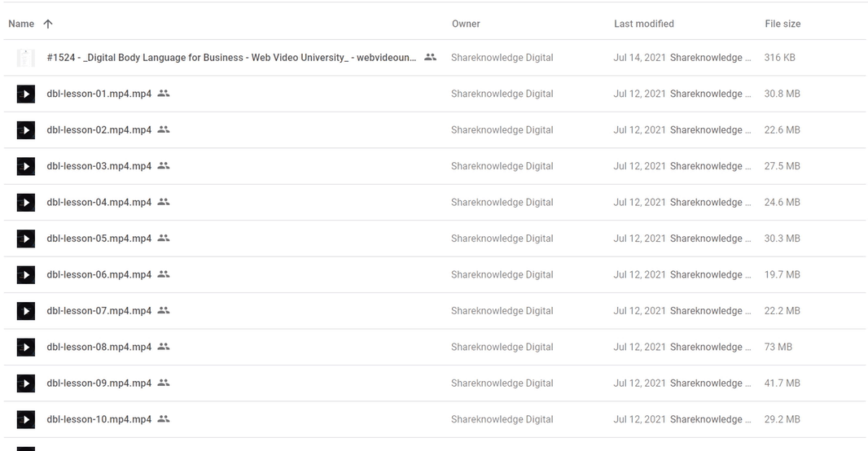The image size is (868, 451).
Task: Click dbl-lesson-07.mp4.mp4 file name
Action: pyautogui.click(x=99, y=311)
